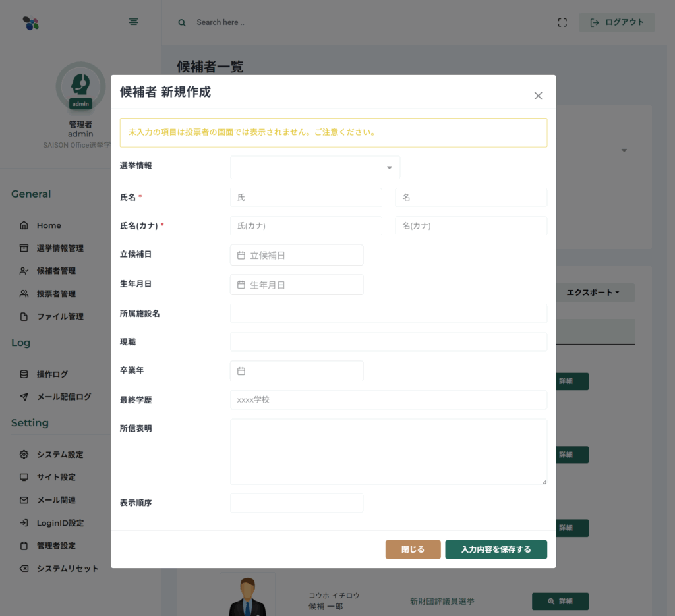Click the システムリセット delete icon
Screen dimensions: 675x616
[24, 569]
